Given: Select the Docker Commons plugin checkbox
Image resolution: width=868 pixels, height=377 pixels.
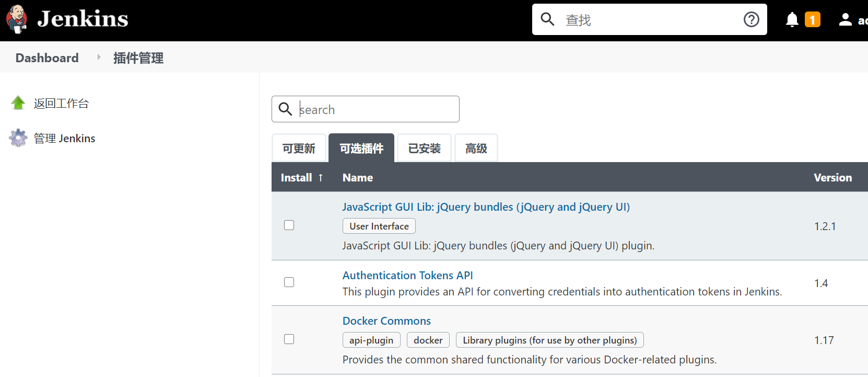Looking at the screenshot, I should point(289,339).
